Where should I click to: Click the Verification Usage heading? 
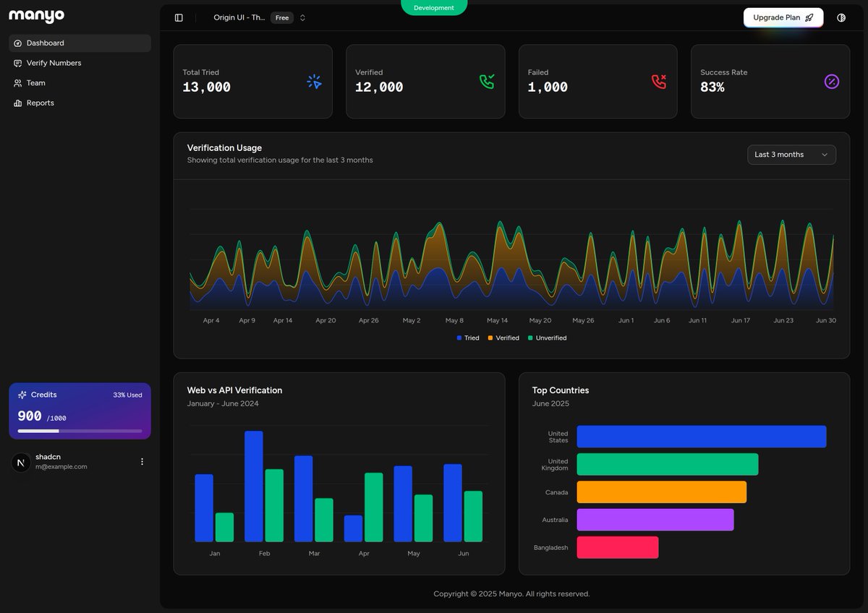pyautogui.click(x=224, y=148)
